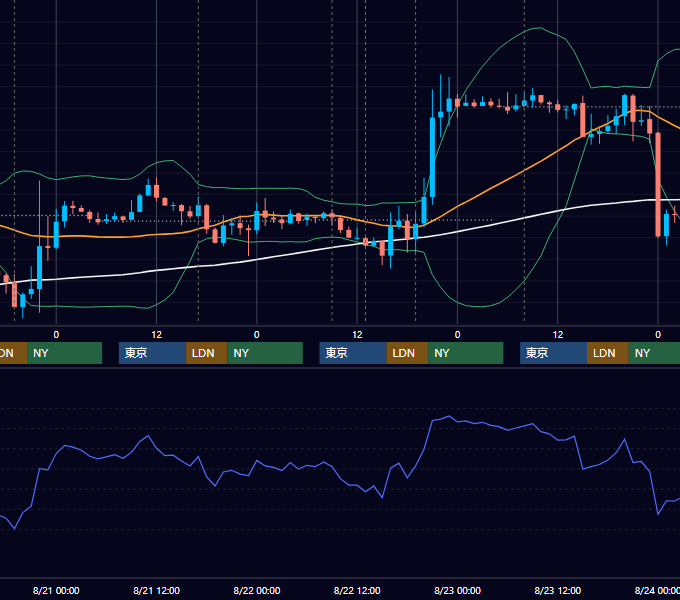Click the 8/22 00:00 date label
Image resolution: width=680 pixels, height=600 pixels.
point(257,590)
